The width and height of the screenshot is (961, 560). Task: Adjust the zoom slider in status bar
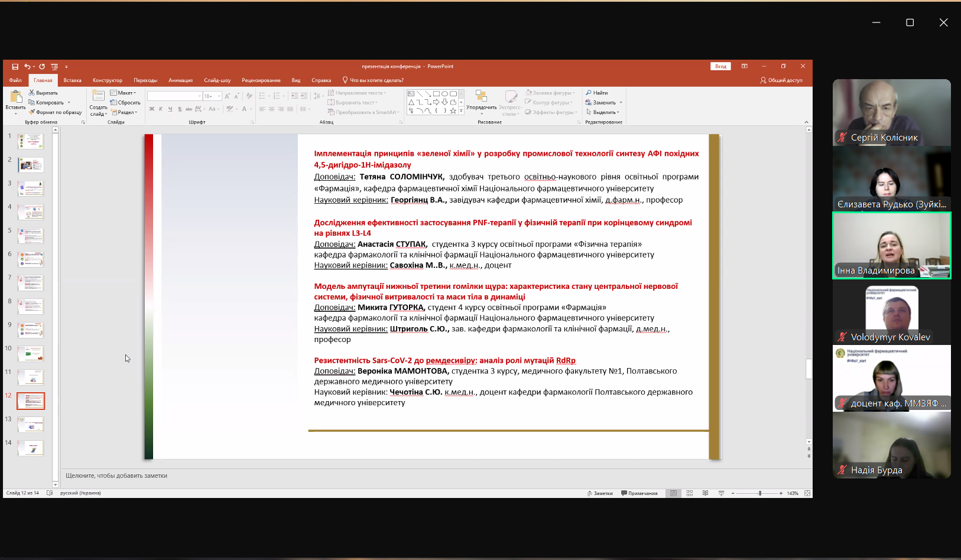[x=760, y=493]
